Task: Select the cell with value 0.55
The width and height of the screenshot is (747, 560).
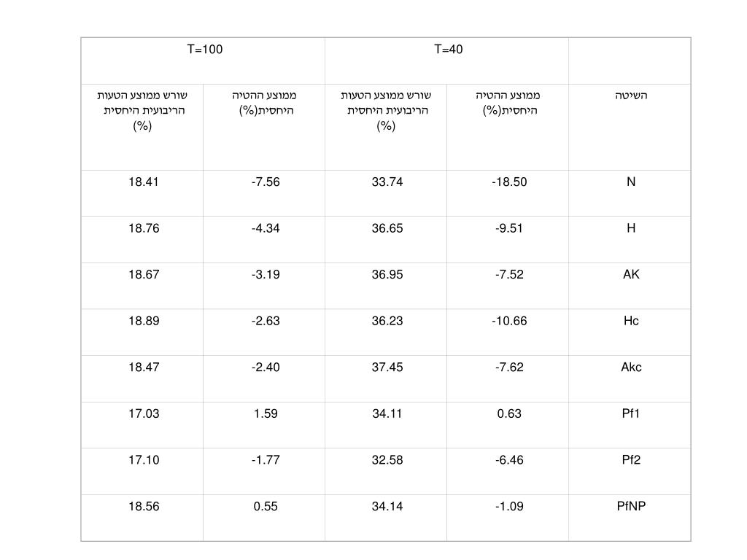Action: click(x=266, y=506)
